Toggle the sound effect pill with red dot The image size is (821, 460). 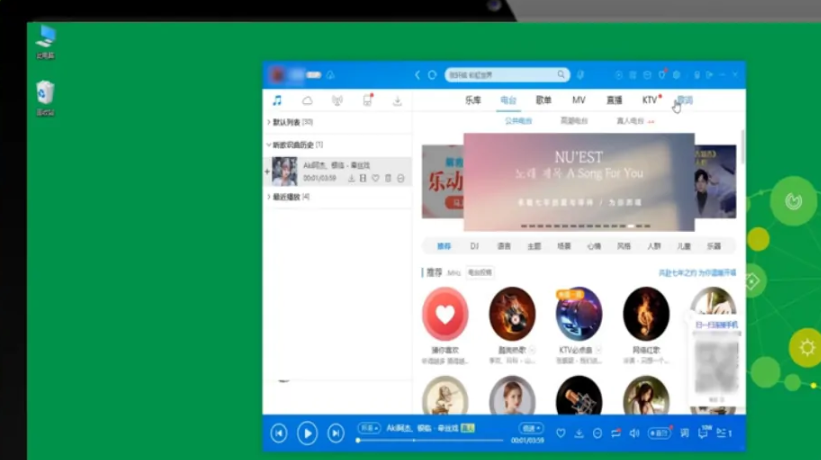click(659, 433)
